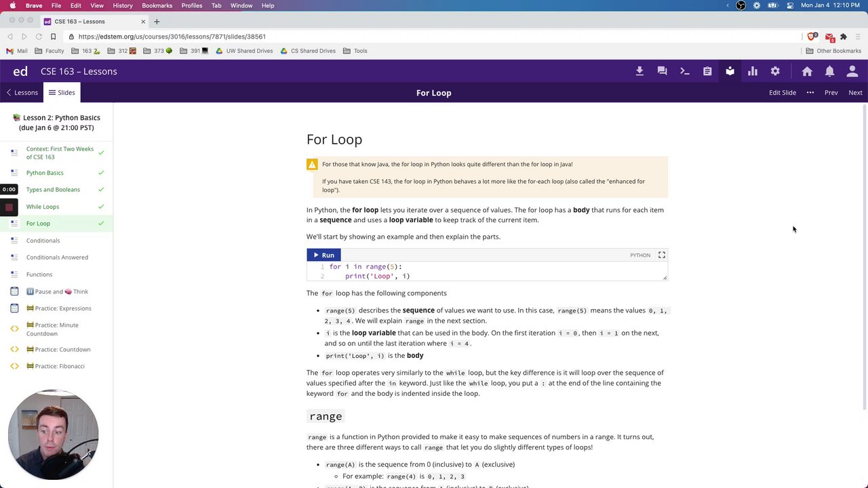The image size is (868, 488).
Task: Click the lessons book icon in the header
Action: (730, 71)
